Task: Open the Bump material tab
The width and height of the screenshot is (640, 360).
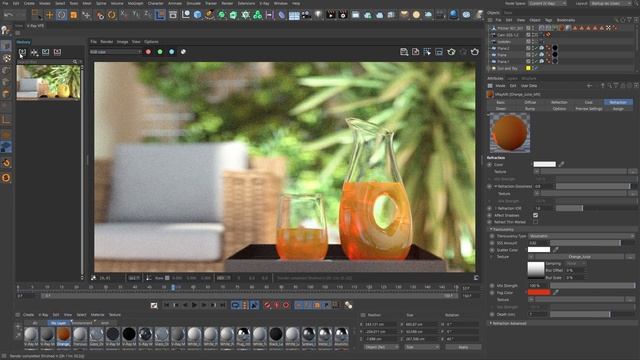Action: [x=530, y=109]
